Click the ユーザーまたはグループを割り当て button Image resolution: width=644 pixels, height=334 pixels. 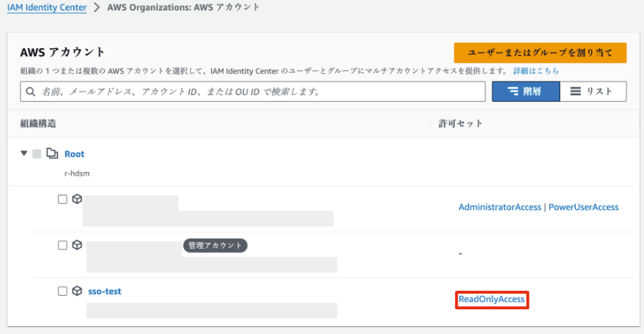pyautogui.click(x=540, y=53)
